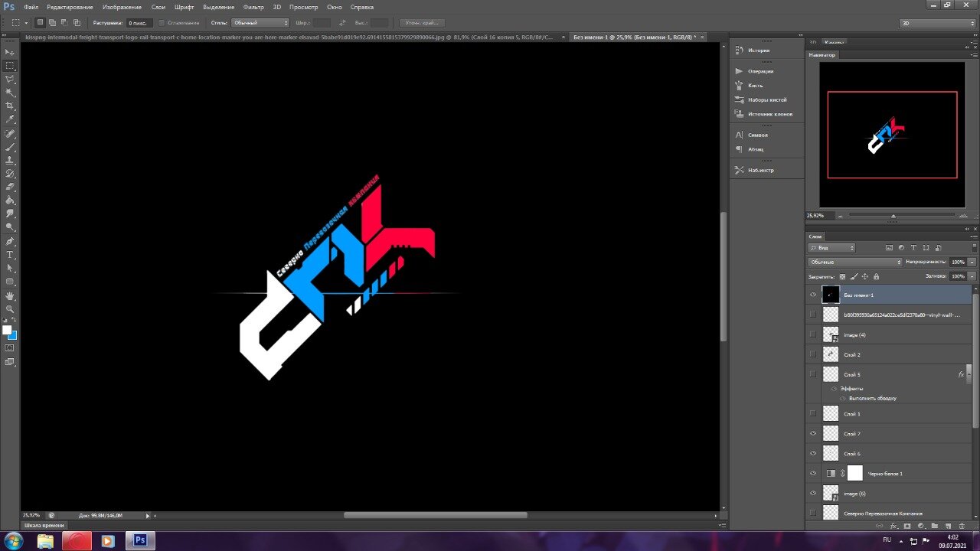Open the Источник клонов panel
The width and height of the screenshot is (980, 551).
[769, 114]
